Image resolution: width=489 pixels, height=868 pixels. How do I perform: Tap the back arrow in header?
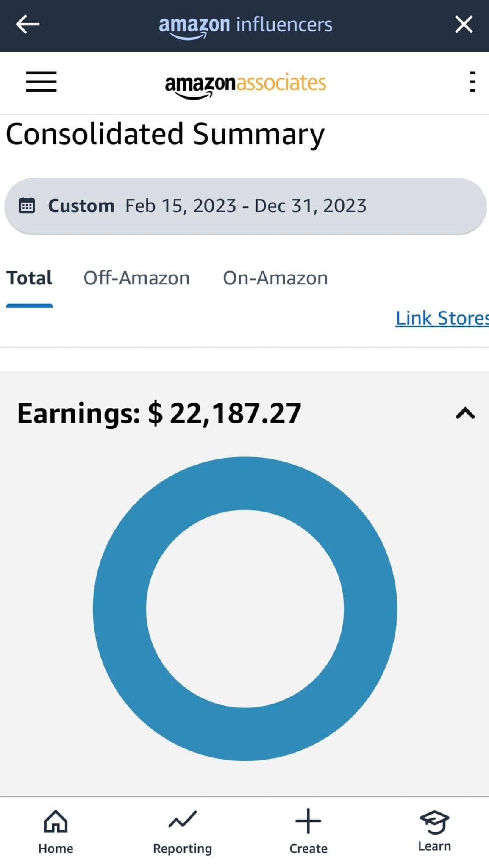point(28,25)
